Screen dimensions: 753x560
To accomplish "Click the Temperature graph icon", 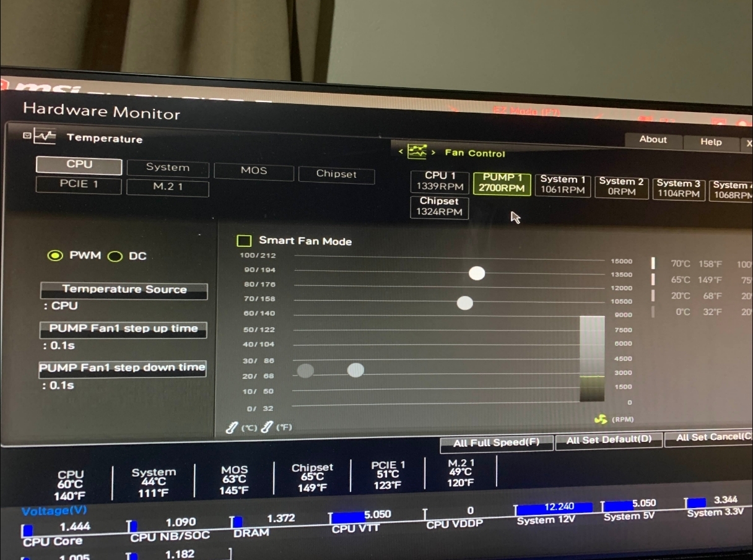I will 45,136.
